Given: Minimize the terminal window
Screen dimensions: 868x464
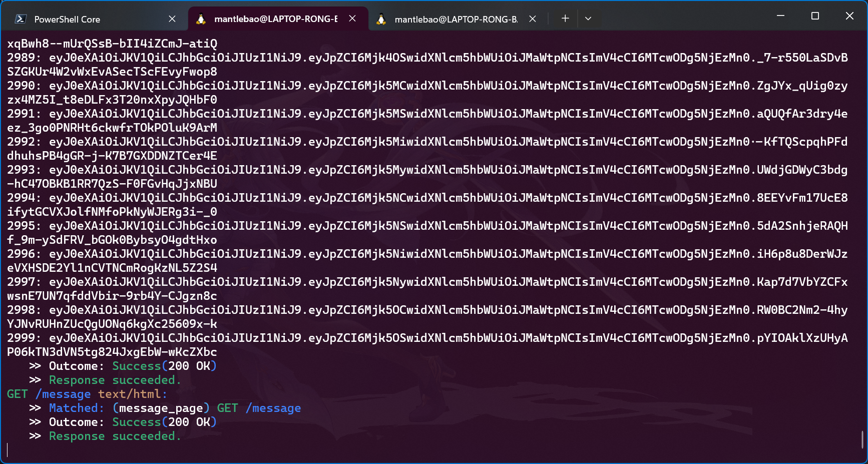Looking at the screenshot, I should [x=780, y=16].
